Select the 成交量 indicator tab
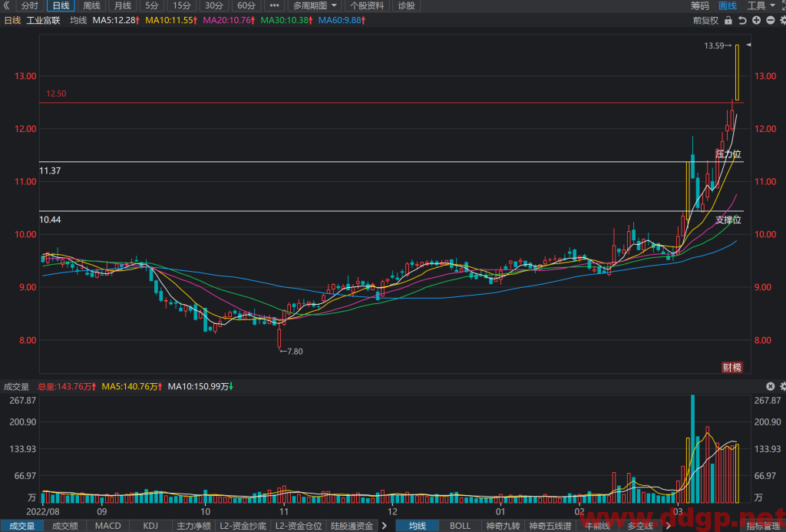The width and height of the screenshot is (786, 532). 22,526
